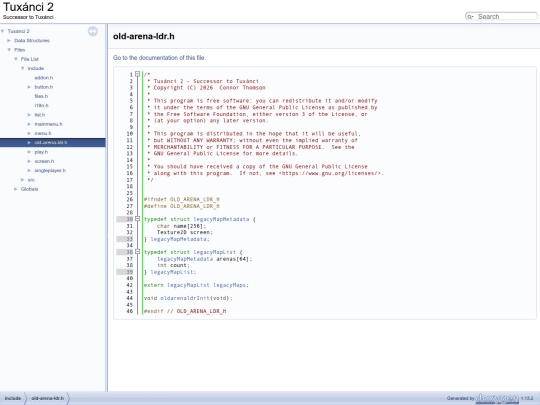540x405 pixels.
Task: Click the search magnifier icon
Action: [470, 17]
